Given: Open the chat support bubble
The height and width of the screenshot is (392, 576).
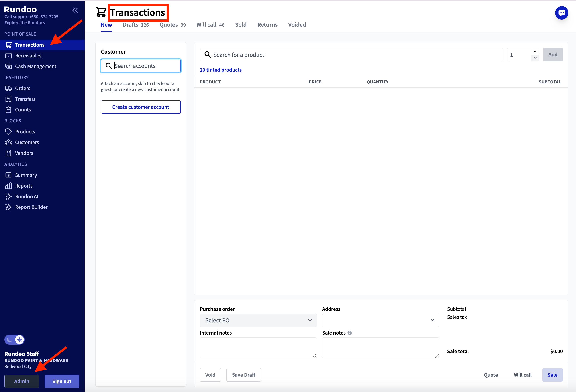Looking at the screenshot, I should (x=561, y=13).
